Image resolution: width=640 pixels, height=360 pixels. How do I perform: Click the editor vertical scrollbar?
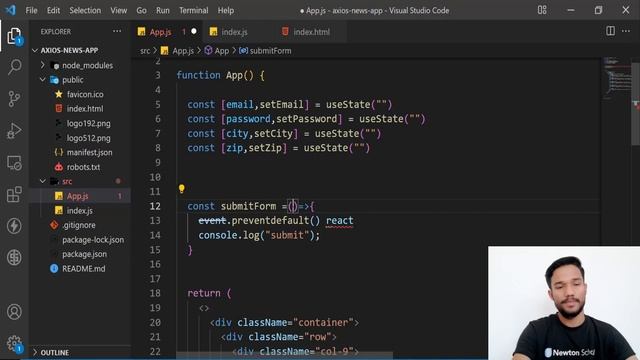(x=636, y=104)
